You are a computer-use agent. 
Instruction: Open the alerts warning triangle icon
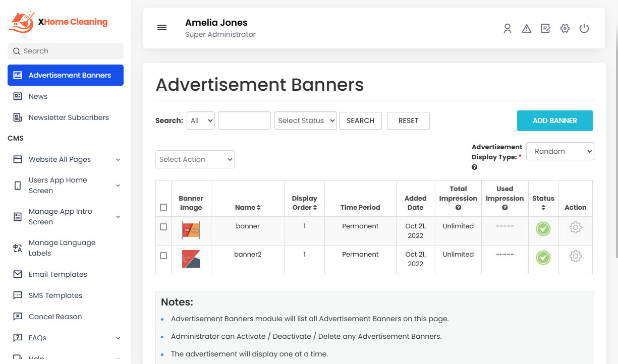click(526, 29)
